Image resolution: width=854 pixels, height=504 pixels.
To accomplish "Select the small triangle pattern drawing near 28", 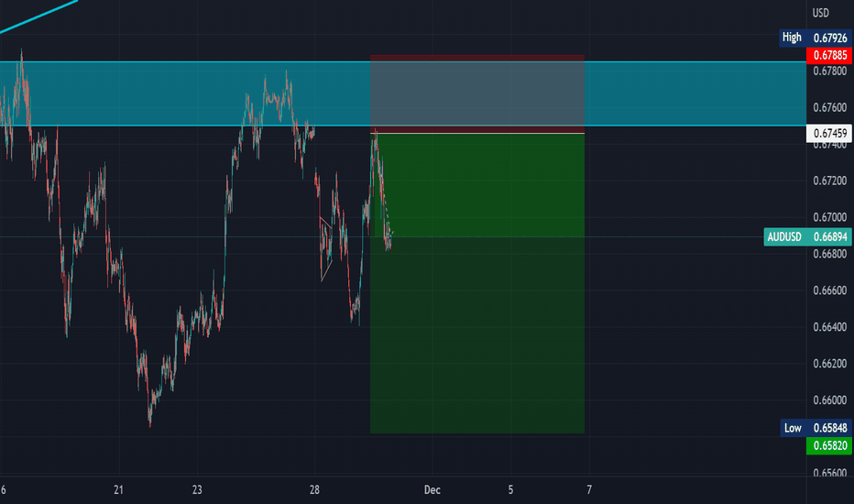I will tap(325, 248).
